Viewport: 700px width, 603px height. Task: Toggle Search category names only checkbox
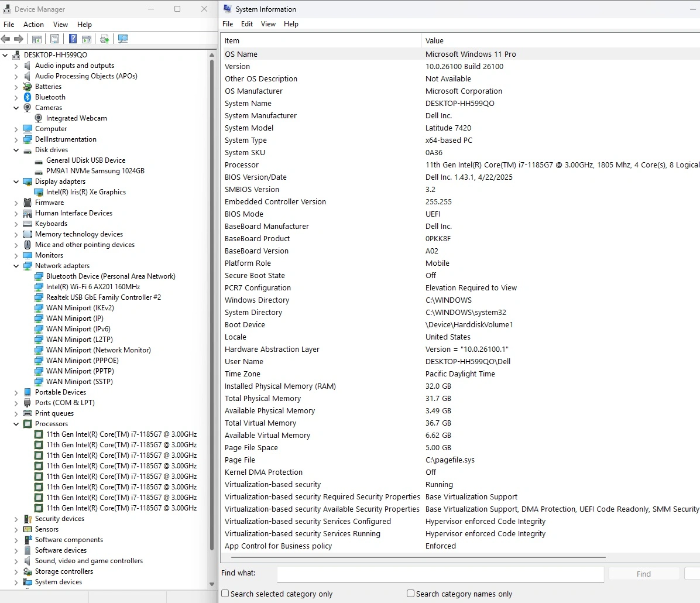click(x=410, y=594)
